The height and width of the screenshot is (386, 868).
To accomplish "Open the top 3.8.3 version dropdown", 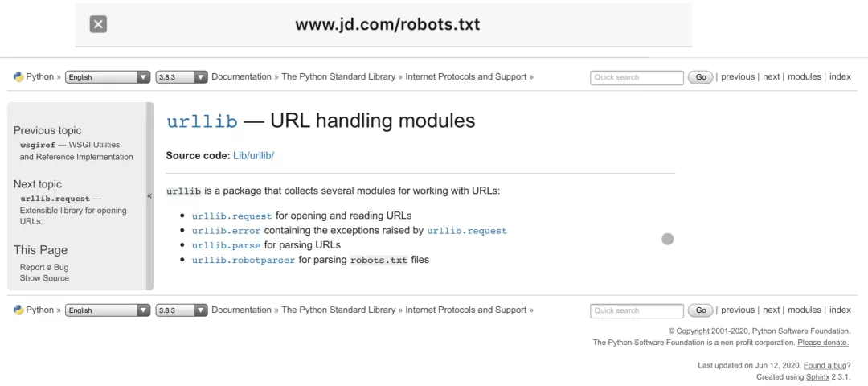I will [182, 77].
